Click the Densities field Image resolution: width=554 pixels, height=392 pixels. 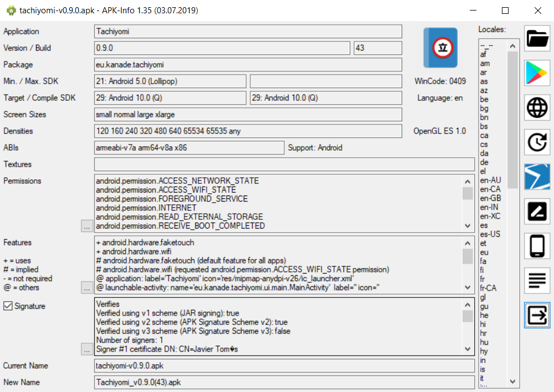point(248,131)
